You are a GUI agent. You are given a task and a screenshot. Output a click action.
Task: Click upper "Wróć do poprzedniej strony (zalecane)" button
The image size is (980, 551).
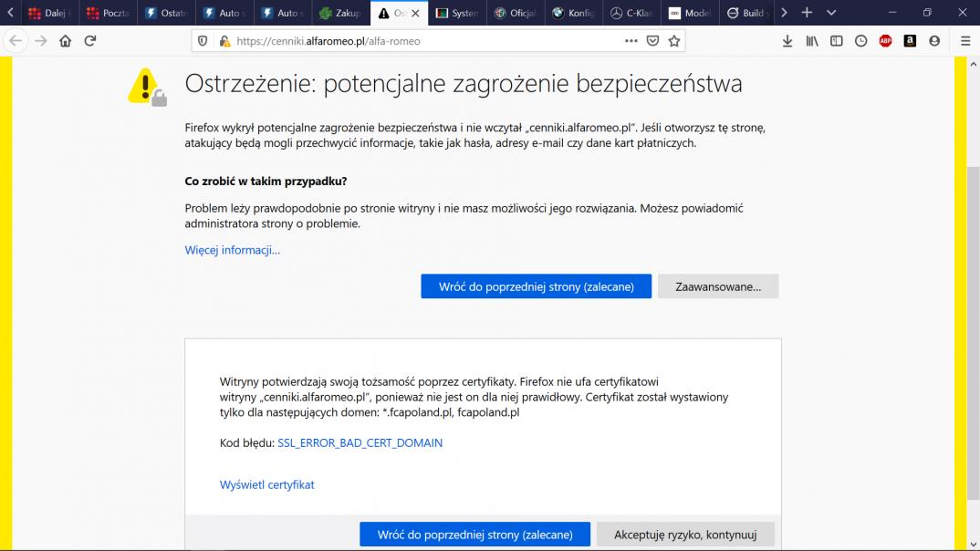coord(537,286)
